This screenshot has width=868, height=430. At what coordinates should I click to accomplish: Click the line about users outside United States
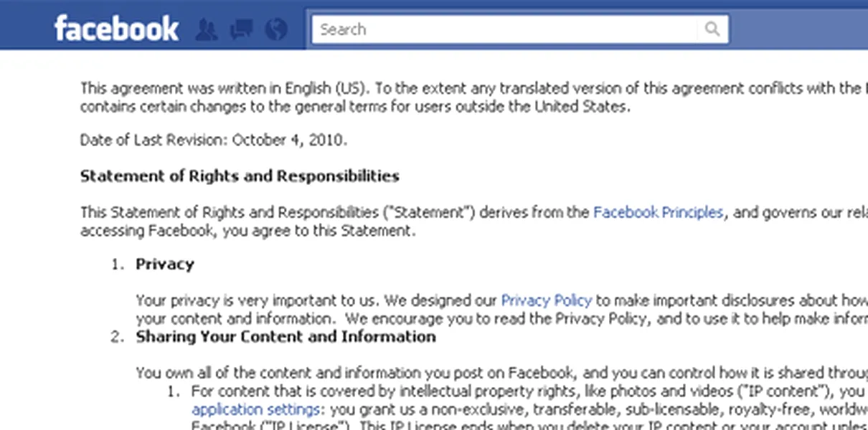(x=355, y=107)
